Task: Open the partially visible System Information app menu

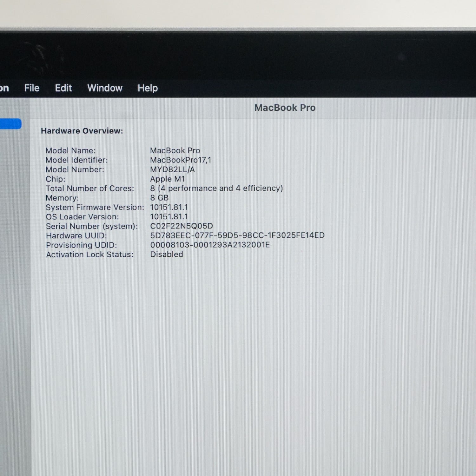Action: (4, 88)
